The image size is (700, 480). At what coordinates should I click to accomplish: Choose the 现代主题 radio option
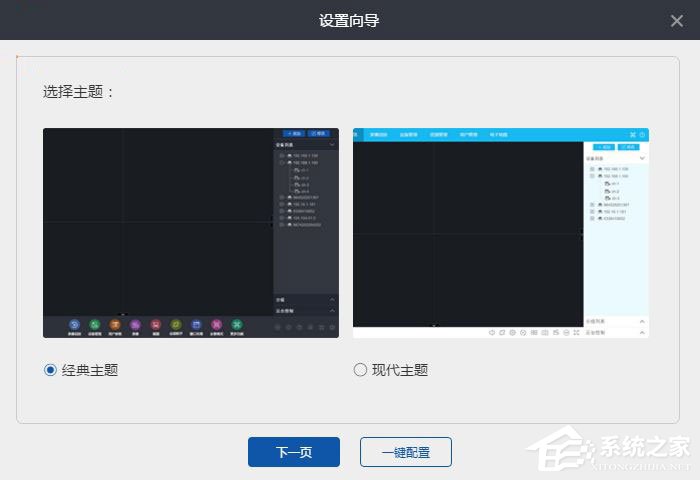[361, 370]
